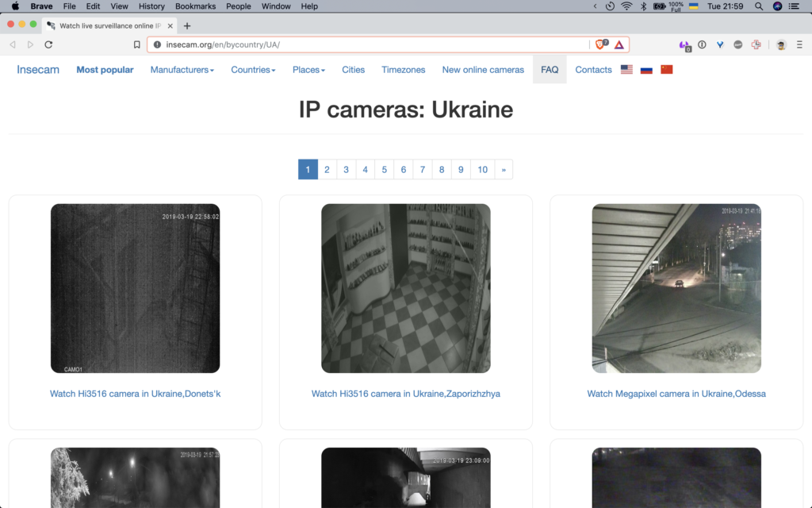812x508 pixels.
Task: Click the purple extension icon with badge
Action: [x=684, y=45]
